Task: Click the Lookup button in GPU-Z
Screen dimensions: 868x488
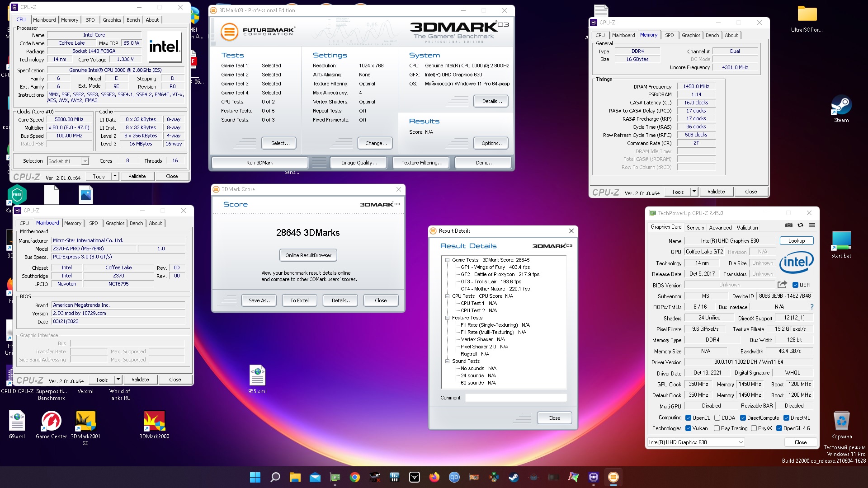Action: click(x=796, y=241)
